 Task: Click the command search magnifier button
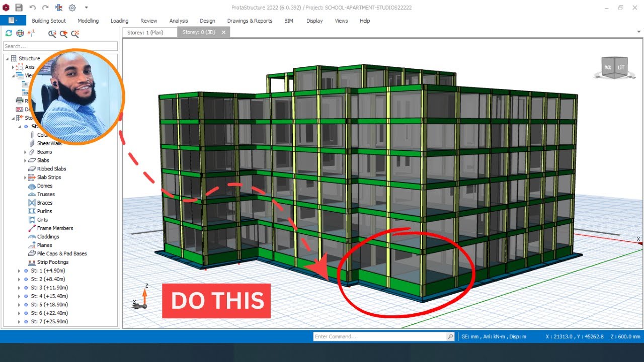[451, 336]
